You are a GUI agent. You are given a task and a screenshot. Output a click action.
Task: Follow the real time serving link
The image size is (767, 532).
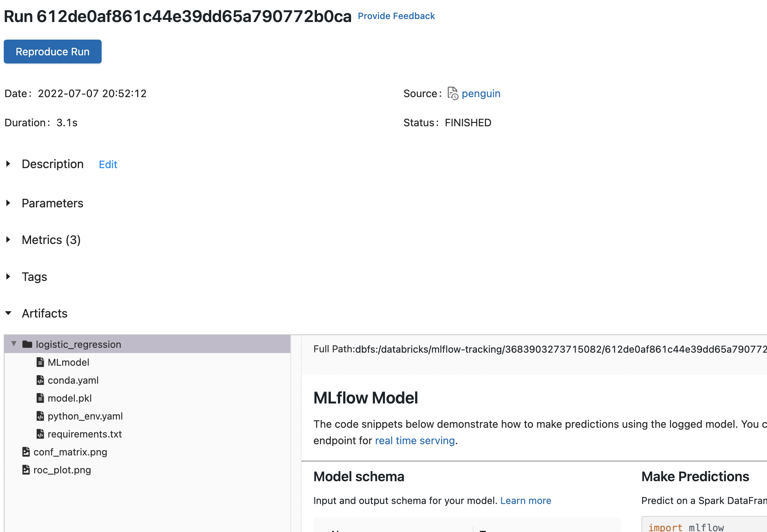pos(415,440)
